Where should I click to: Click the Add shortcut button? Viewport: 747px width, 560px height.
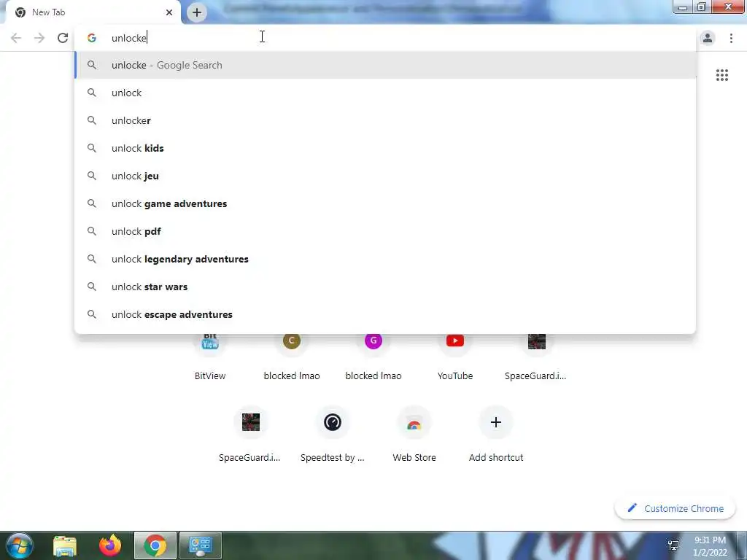496,436
